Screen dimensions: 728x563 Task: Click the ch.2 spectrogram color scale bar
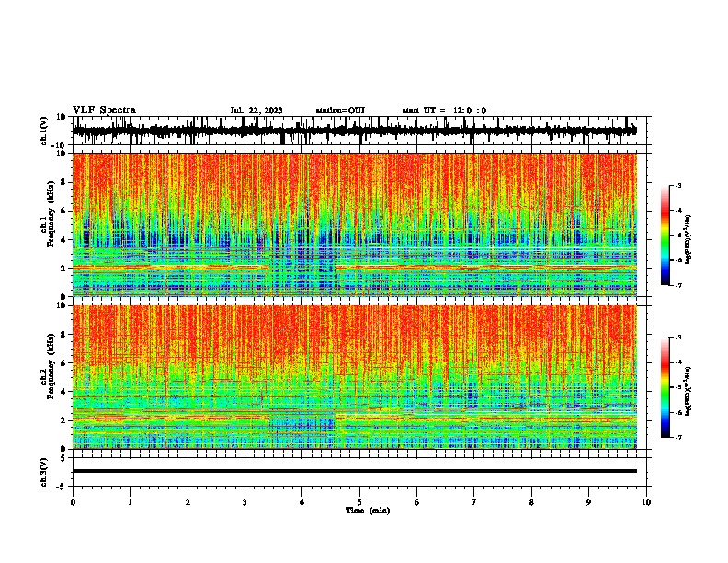(665, 387)
